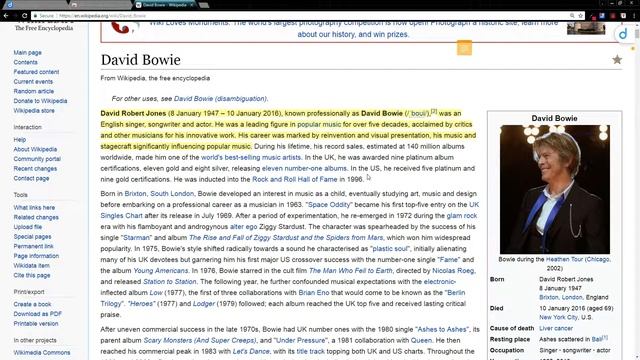This screenshot has width=640, height=360.
Task: Open Special pages link
Action: 32,237
